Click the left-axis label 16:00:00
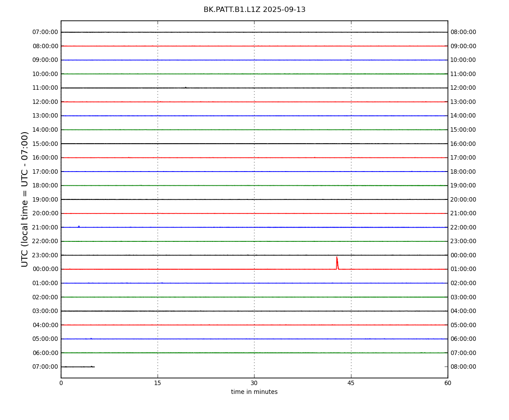The height and width of the screenshot is (420, 509). 45,158
